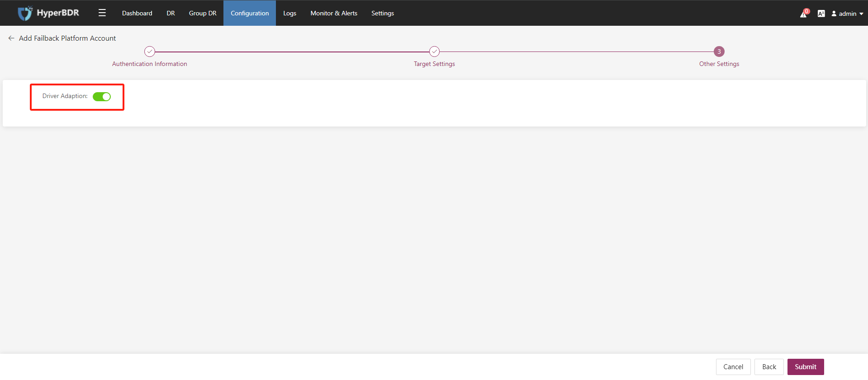Click the Cancel button
The height and width of the screenshot is (380, 868).
733,367
